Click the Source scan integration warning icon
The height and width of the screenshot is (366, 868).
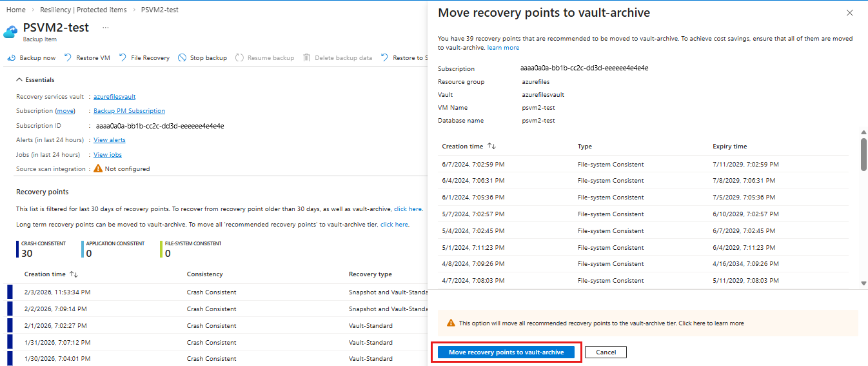pos(98,168)
